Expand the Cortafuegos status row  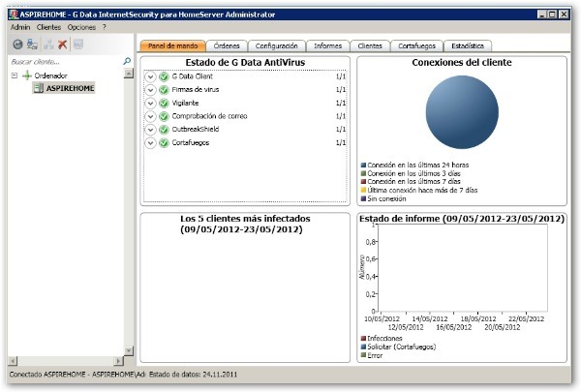click(x=150, y=142)
